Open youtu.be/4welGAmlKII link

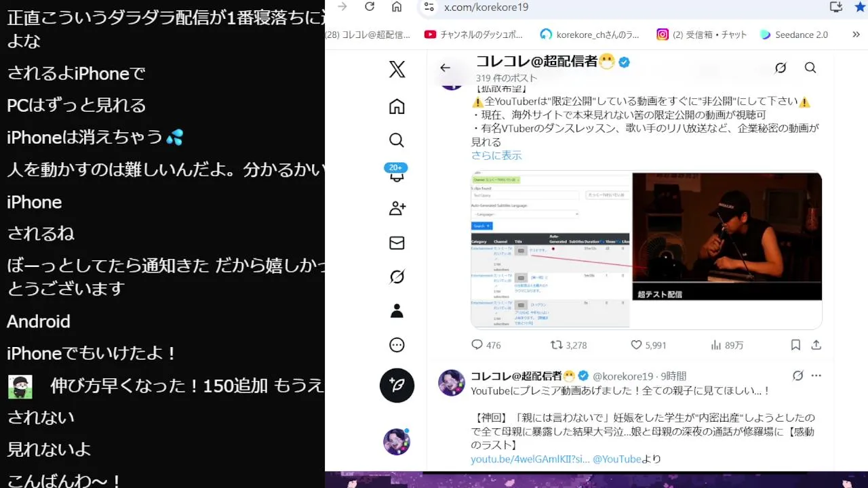tap(530, 459)
